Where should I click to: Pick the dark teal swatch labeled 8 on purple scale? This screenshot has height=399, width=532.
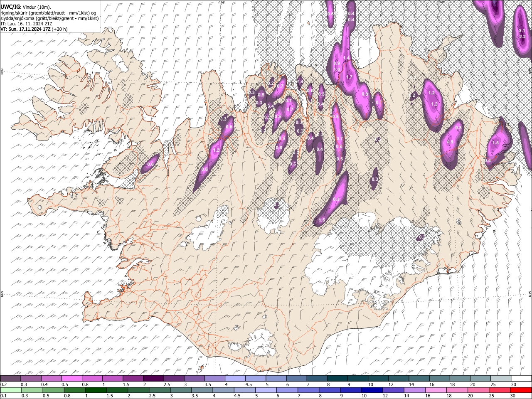[x=337, y=379]
